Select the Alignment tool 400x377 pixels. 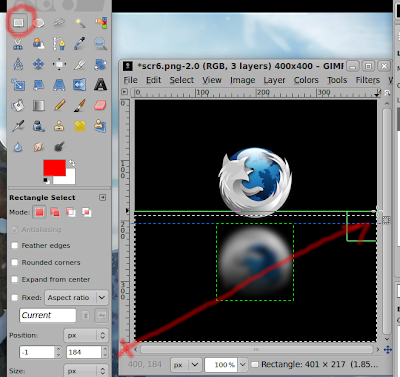pyautogui.click(x=59, y=64)
